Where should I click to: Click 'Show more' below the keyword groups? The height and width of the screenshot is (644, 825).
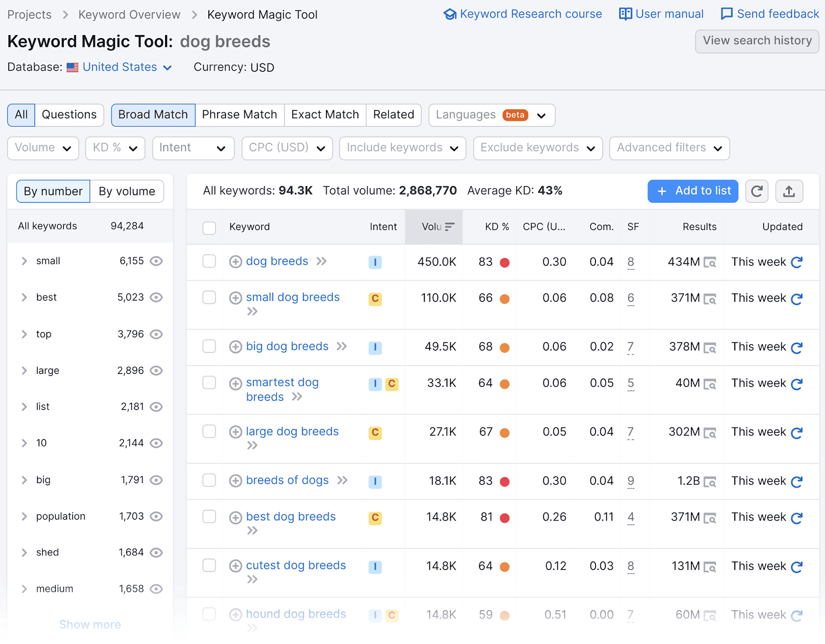(x=90, y=624)
